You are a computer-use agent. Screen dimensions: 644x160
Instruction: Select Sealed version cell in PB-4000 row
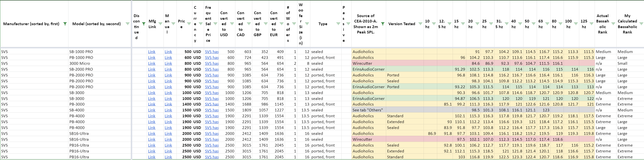[x=405, y=128]
